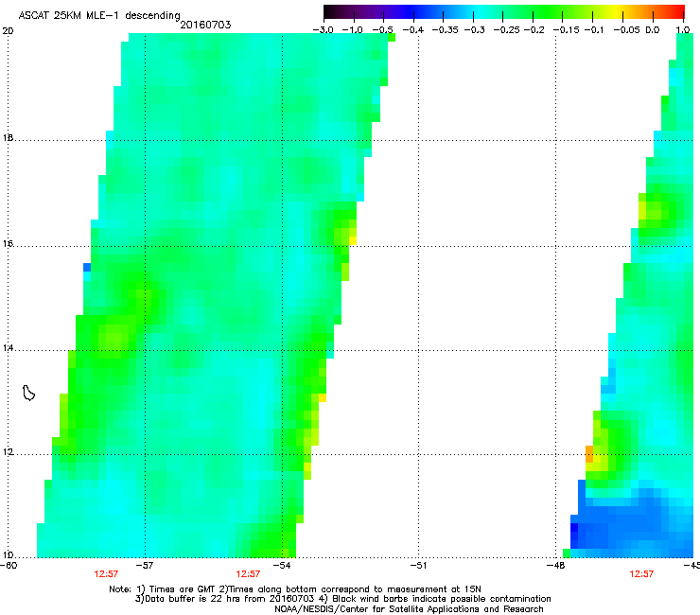Click the yellow section of the color bar
The image size is (700, 615).
pos(616,12)
